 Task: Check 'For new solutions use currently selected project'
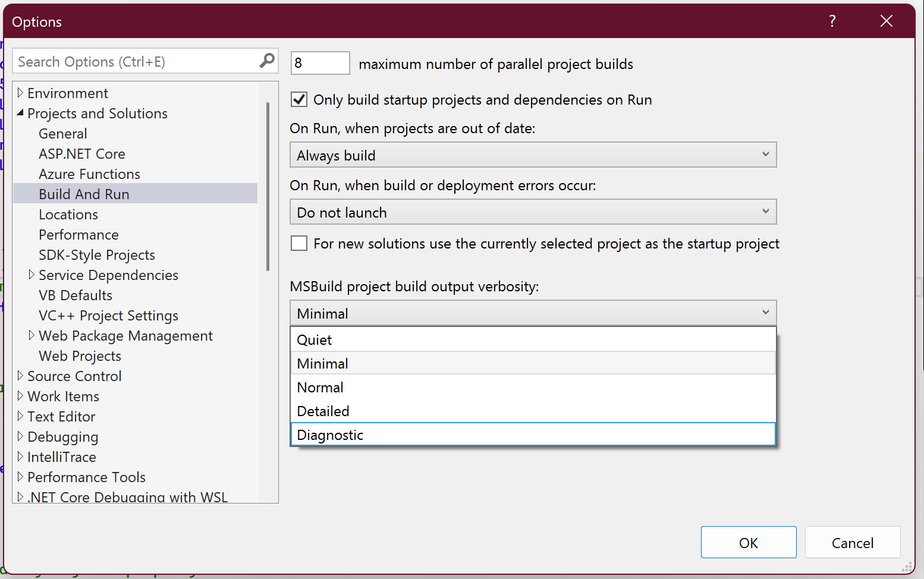coord(298,243)
